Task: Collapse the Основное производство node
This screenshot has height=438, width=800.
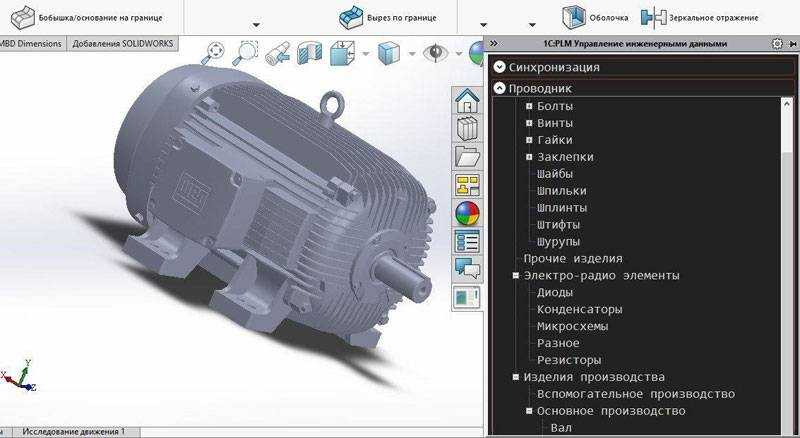Action: tap(529, 411)
